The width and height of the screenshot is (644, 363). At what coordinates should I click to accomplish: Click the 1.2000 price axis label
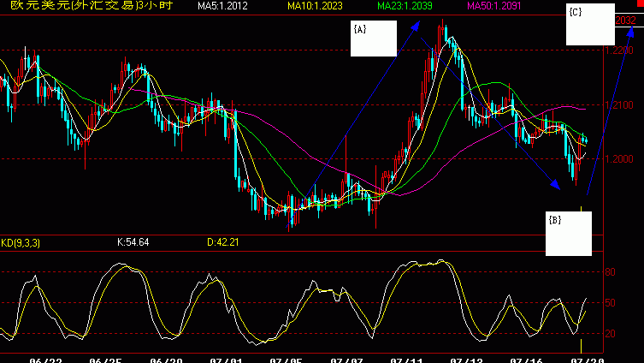click(620, 159)
